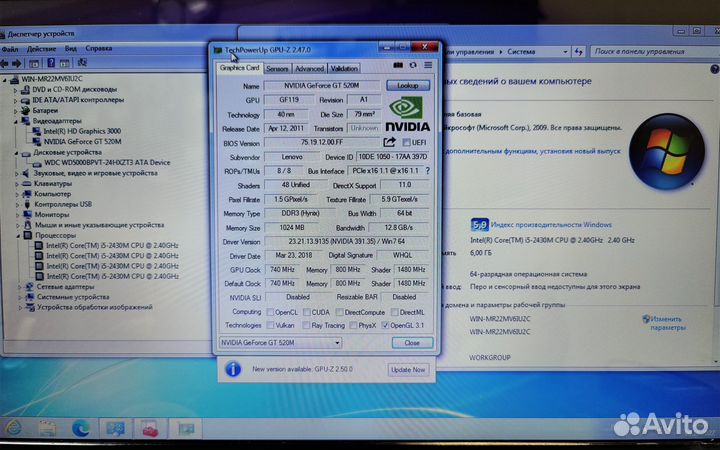The height and width of the screenshot is (450, 720).
Task: Expand IDE ATA/ATAPI контроллеры node
Action: click(15, 101)
